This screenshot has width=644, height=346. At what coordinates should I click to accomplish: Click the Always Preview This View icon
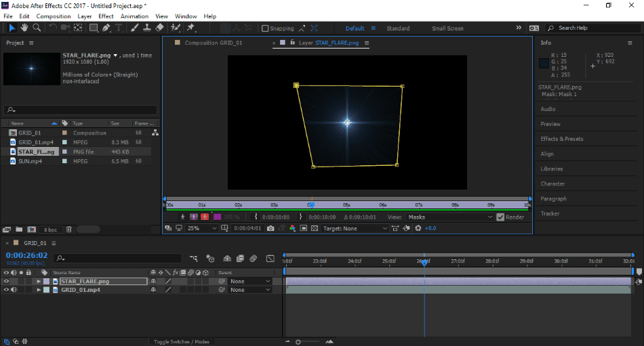coord(168,228)
